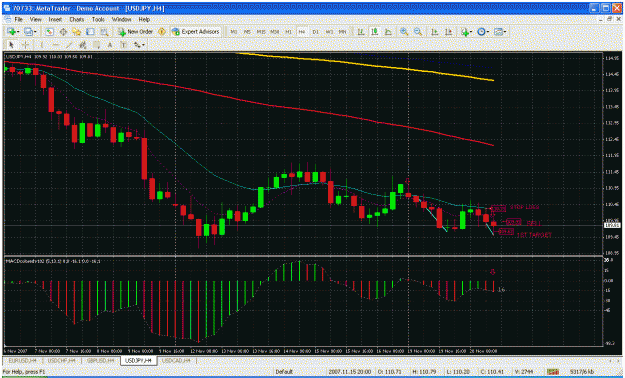This screenshot has width=625, height=378.
Task: Draw a vertical line tool
Action: point(41,45)
